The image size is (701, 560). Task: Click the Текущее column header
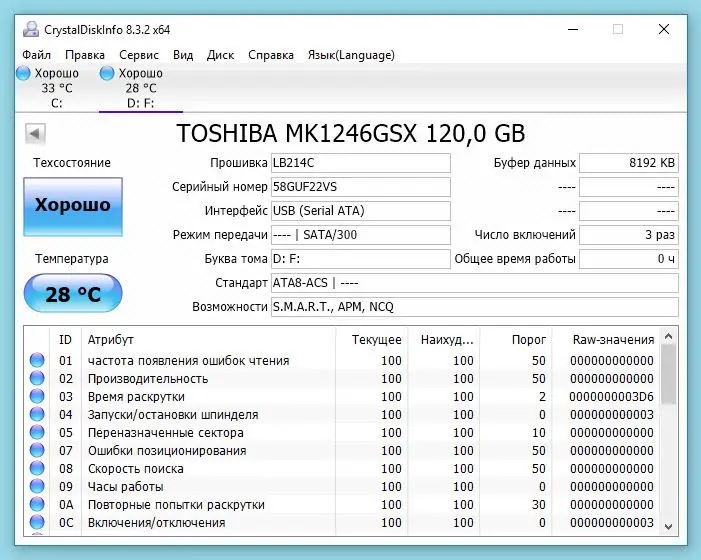(372, 340)
